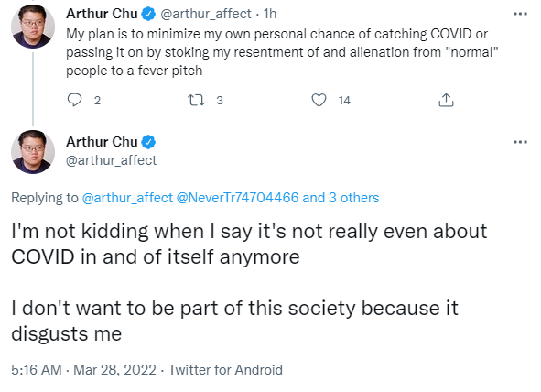Click Arthur Chu name on first tweet
The width and height of the screenshot is (541, 392).
(102, 14)
